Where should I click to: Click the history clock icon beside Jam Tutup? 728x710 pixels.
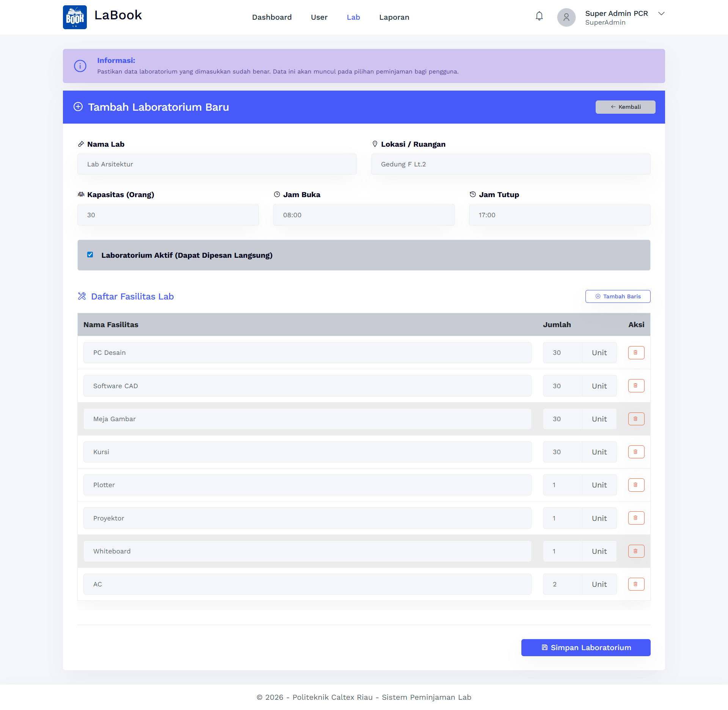tap(472, 194)
